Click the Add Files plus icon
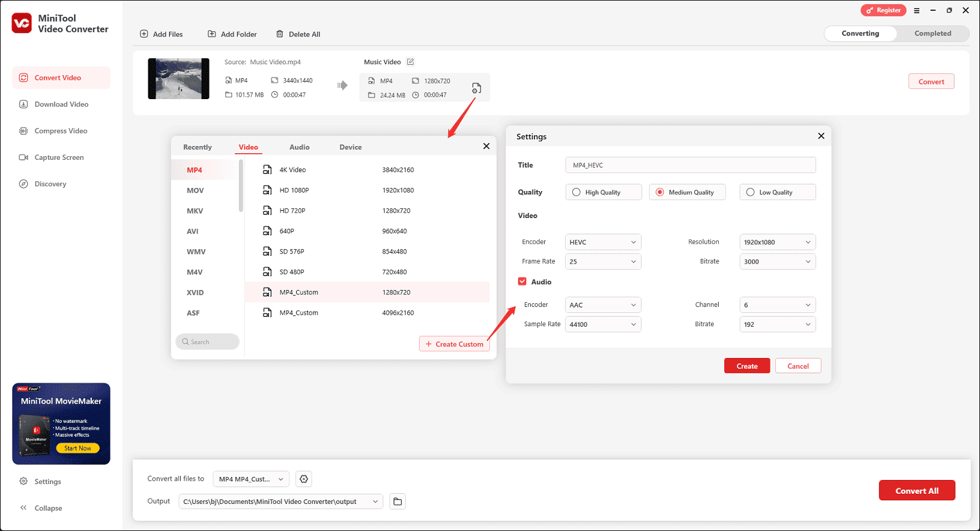The height and width of the screenshot is (531, 980). pos(144,34)
